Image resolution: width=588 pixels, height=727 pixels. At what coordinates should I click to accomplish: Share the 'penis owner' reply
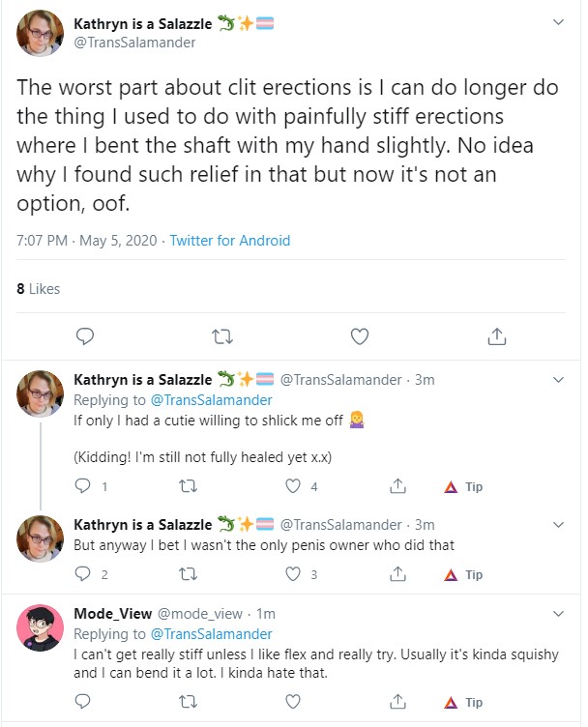pos(397,574)
